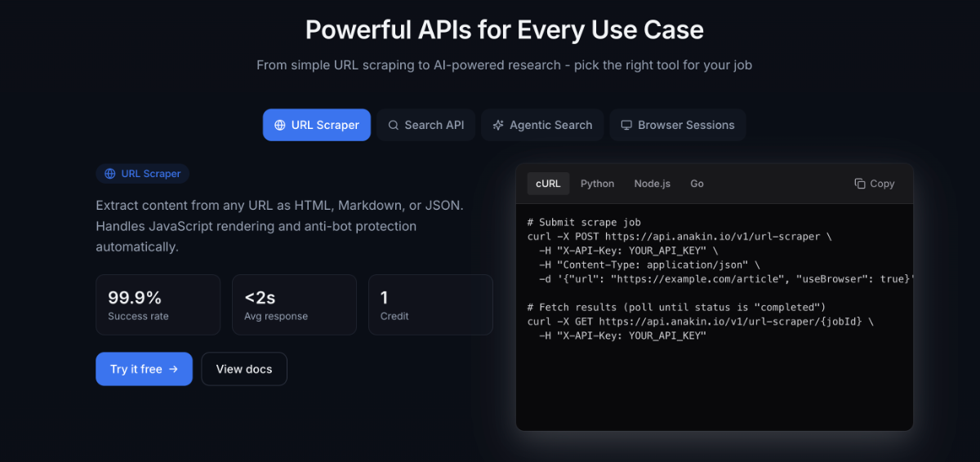
Task: Click the subtitle about simple URL scraping
Action: (x=504, y=64)
